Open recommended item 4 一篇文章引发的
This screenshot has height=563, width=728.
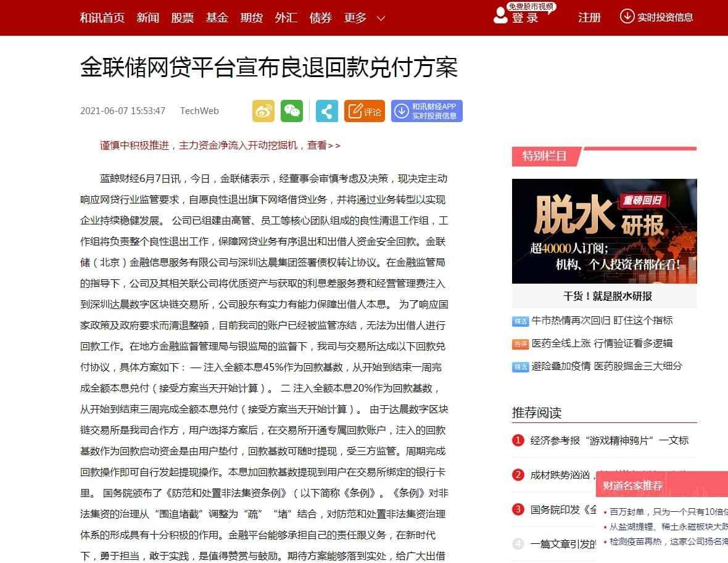tap(563, 544)
